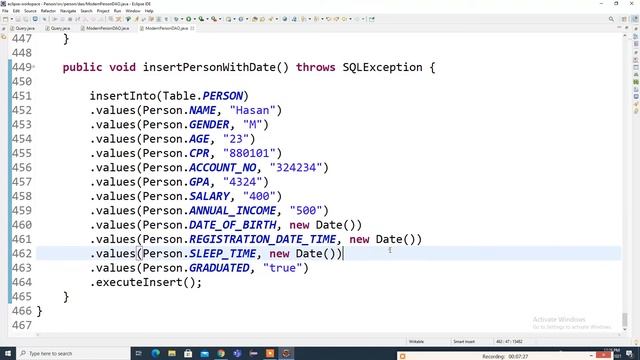This screenshot has height=360, width=640.
Task: Click the green Run button icon
Action: pos(189,19)
